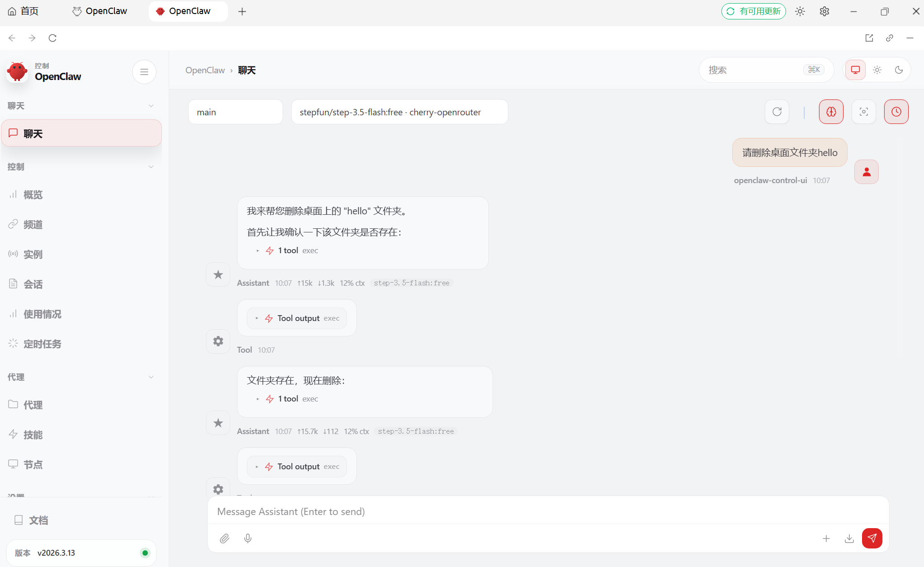924x567 pixels.
Task: Click the focus mode frame icon
Action: coord(863,112)
